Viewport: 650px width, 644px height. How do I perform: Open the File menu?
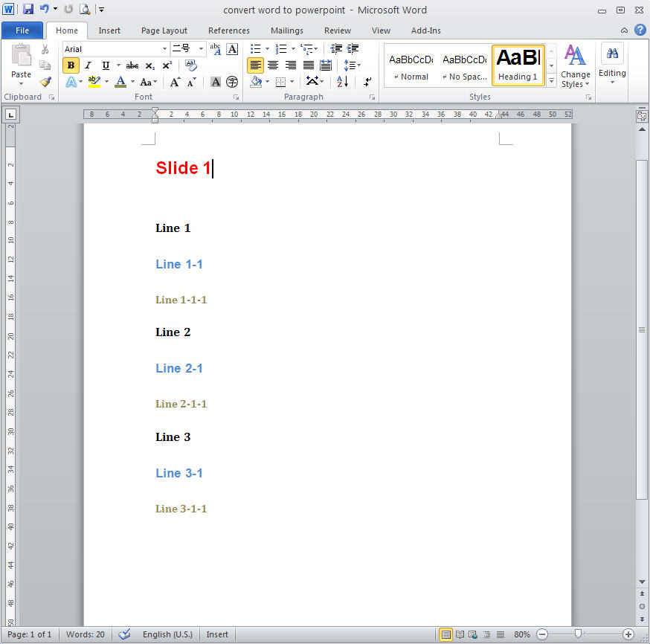pyautogui.click(x=22, y=30)
